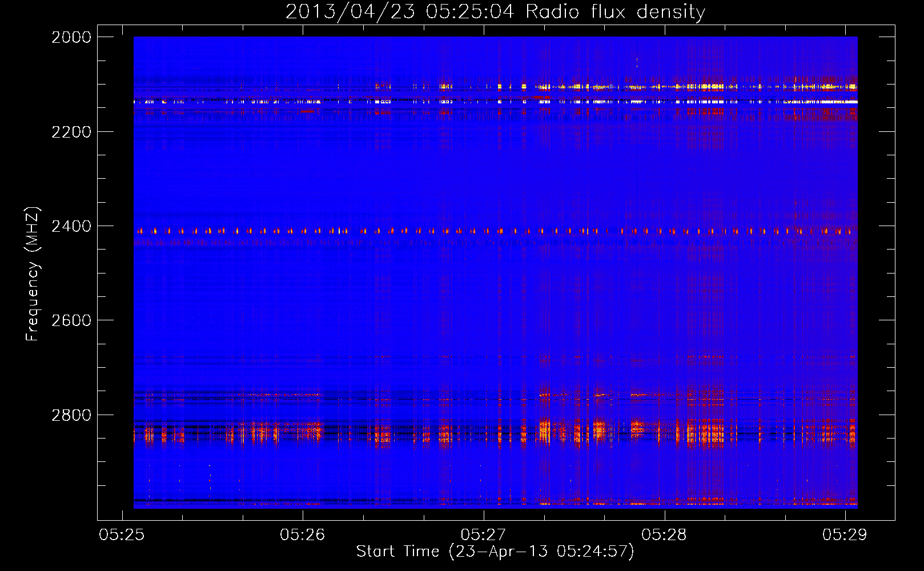The height and width of the screenshot is (571, 924).
Task: Click the plot title "2013/04/23 05:25:04 Radio flux density"
Action: pos(495,12)
